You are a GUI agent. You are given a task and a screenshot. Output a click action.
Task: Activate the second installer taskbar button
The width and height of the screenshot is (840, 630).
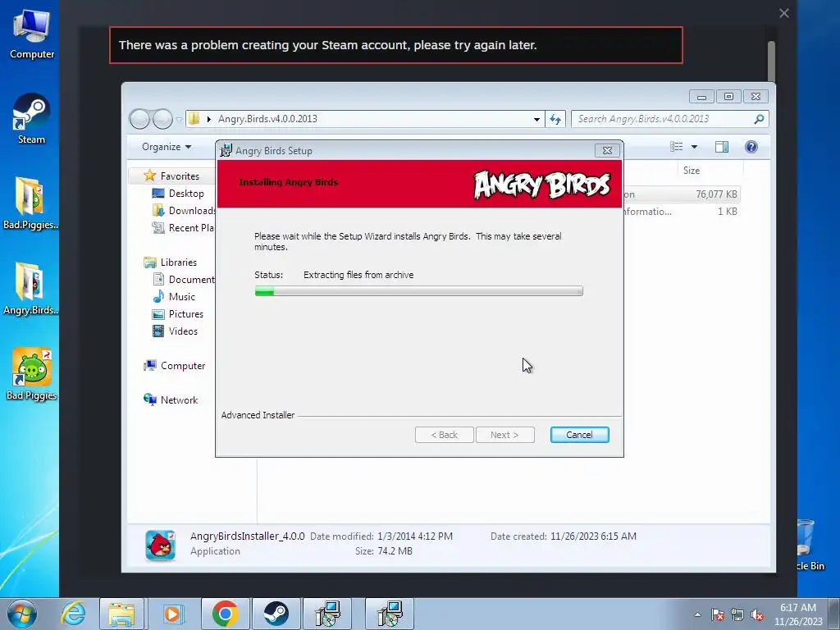click(x=390, y=614)
